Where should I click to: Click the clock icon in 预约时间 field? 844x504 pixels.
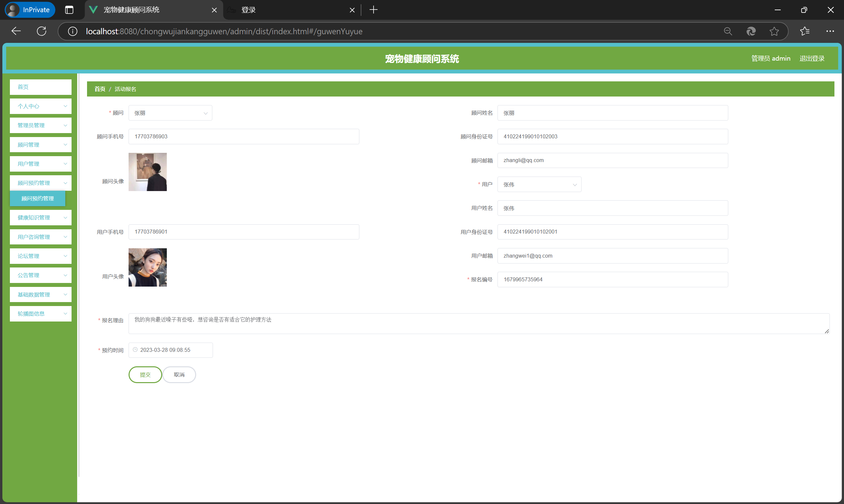[x=135, y=350]
